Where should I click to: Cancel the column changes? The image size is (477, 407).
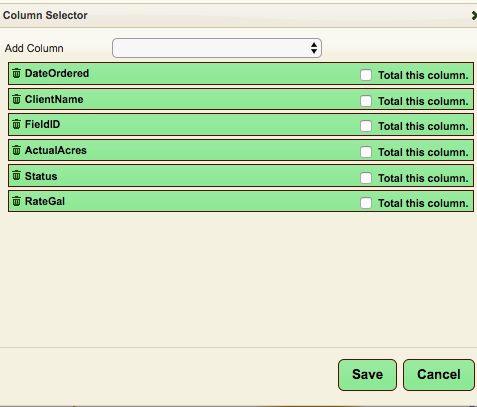point(439,375)
